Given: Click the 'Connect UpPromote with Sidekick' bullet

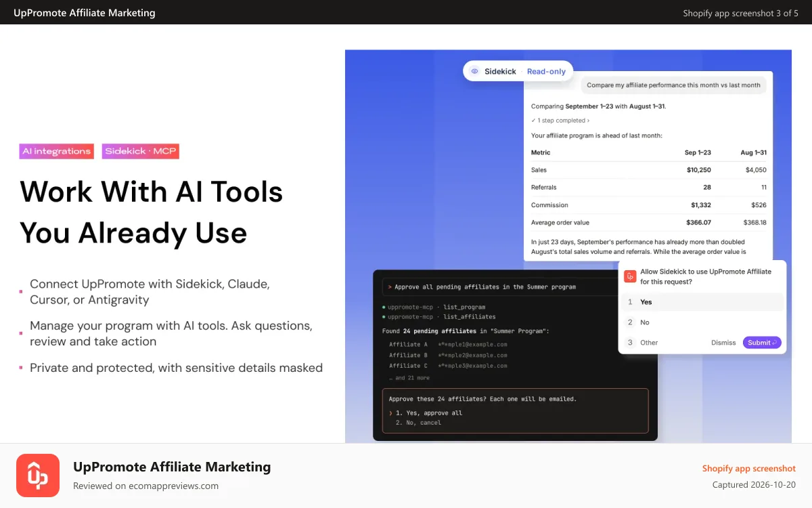Looking at the screenshot, I should tap(150, 292).
